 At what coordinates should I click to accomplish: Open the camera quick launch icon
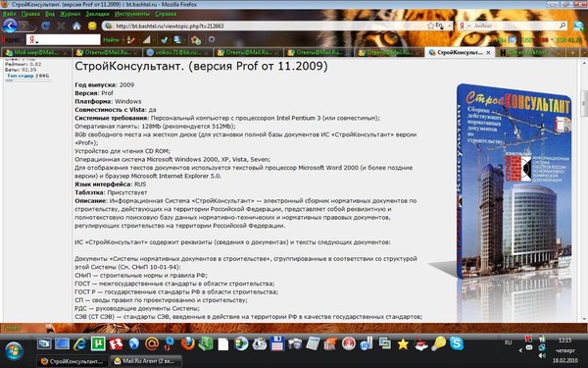[x=295, y=343]
